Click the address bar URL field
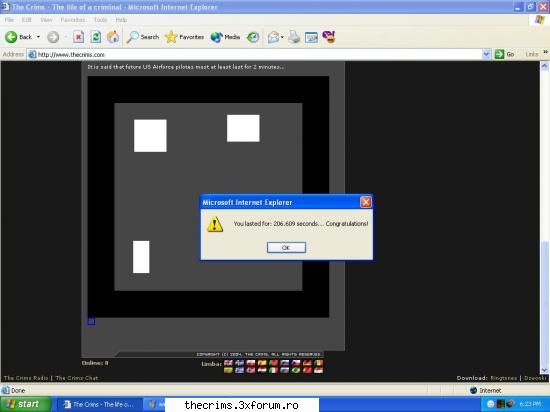 pyautogui.click(x=254, y=54)
